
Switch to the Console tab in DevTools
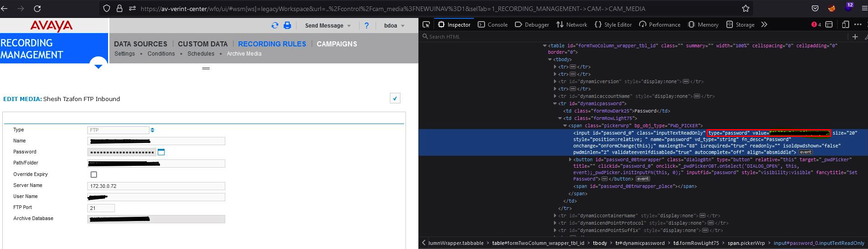(493, 24)
